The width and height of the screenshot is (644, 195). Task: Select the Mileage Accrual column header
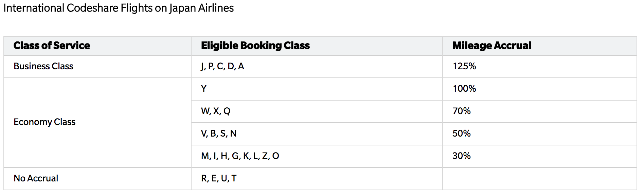point(492,46)
